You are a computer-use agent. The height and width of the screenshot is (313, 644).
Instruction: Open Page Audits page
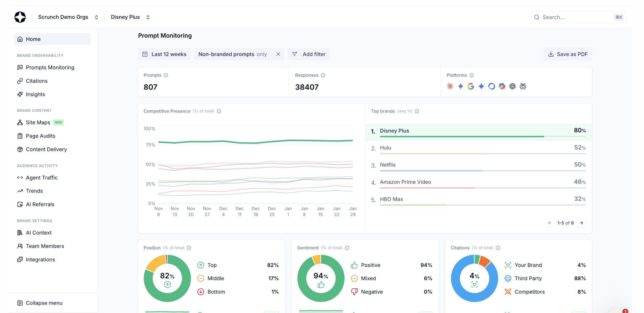40,136
